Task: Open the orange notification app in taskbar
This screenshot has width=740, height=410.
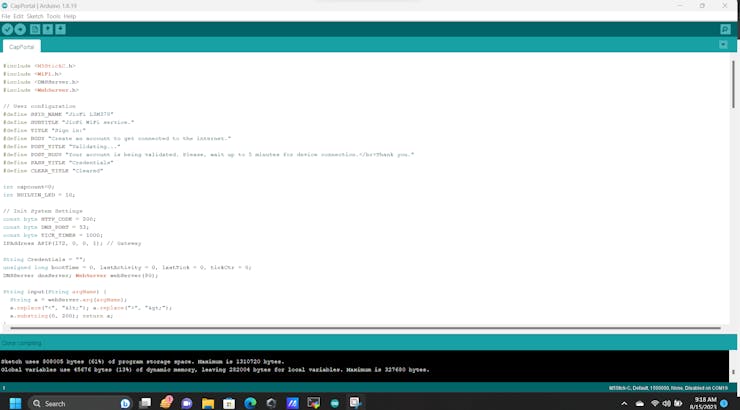Action: coord(166,402)
